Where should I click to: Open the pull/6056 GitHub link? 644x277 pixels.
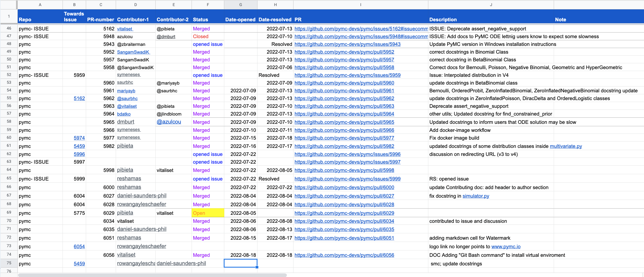[344, 255]
